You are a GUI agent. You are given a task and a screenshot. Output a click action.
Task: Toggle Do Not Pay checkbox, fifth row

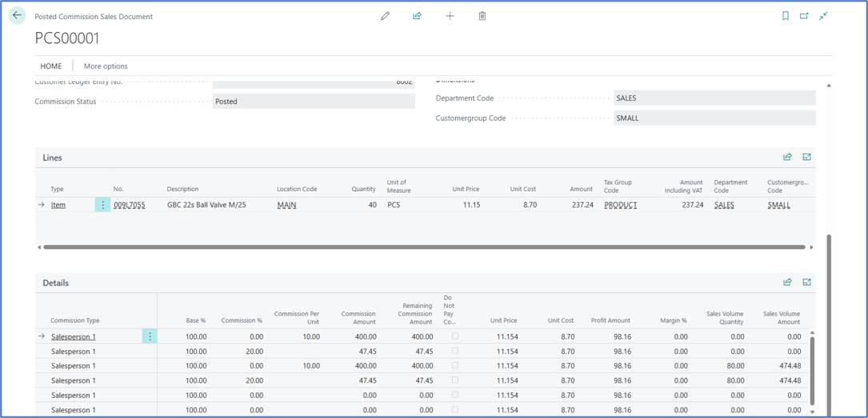pos(455,396)
